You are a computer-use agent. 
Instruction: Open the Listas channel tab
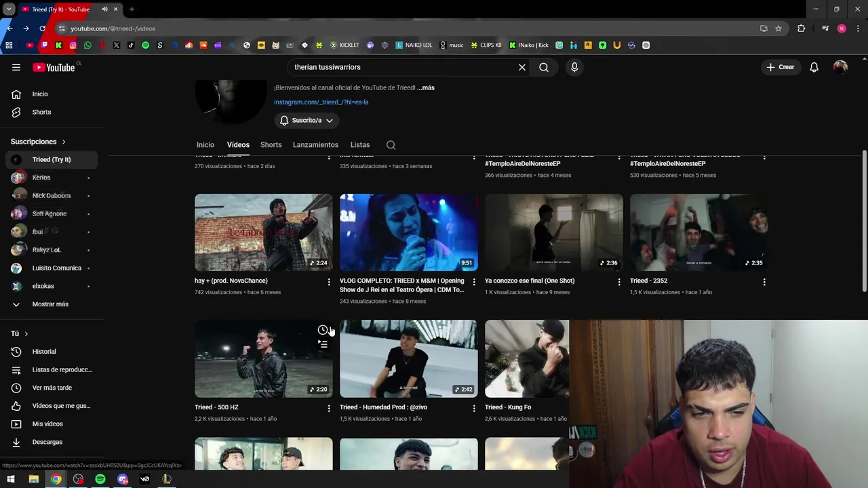pos(360,145)
